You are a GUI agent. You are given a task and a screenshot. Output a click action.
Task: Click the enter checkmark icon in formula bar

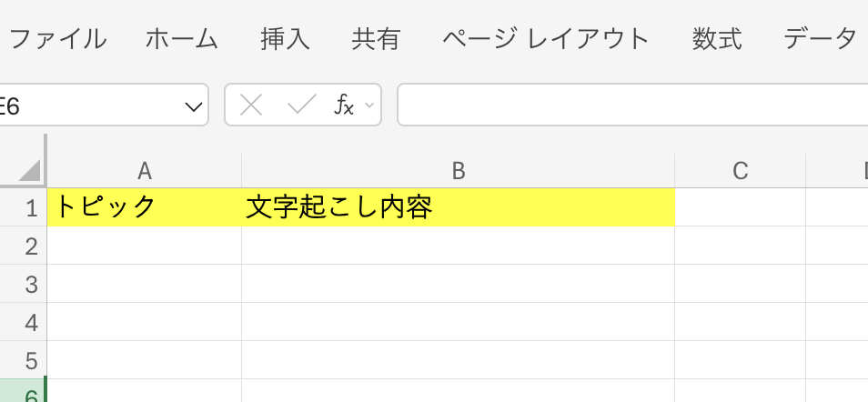tap(300, 106)
